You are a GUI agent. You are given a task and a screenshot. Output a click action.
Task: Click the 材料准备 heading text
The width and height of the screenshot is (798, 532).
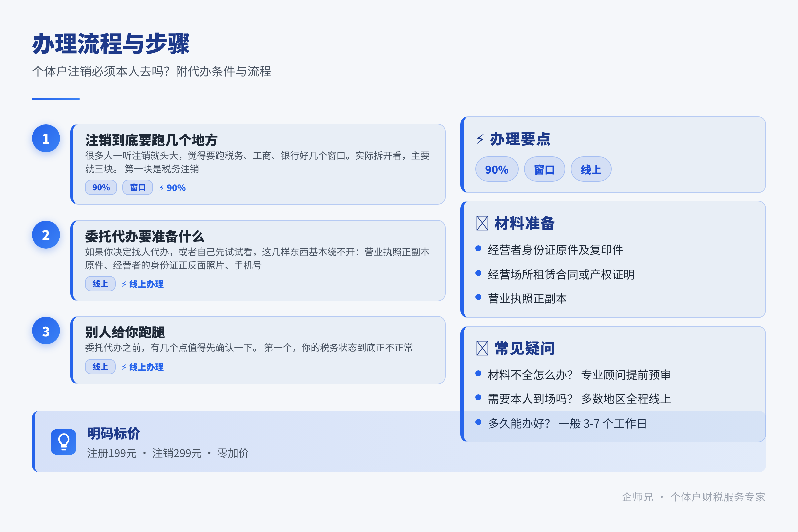[x=525, y=223]
